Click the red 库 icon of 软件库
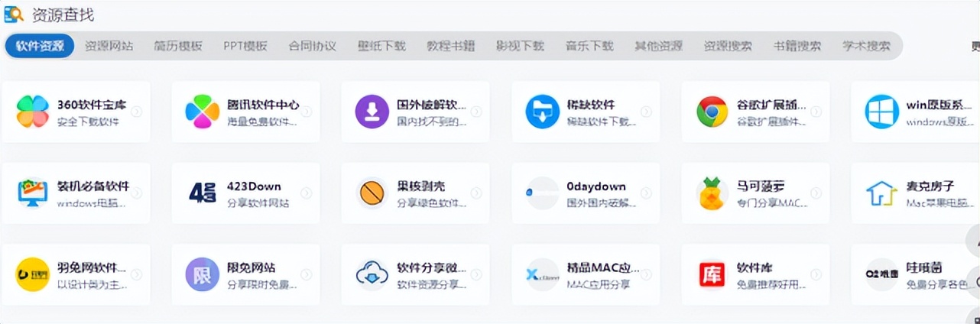The height and width of the screenshot is (324, 980). pyautogui.click(x=712, y=274)
